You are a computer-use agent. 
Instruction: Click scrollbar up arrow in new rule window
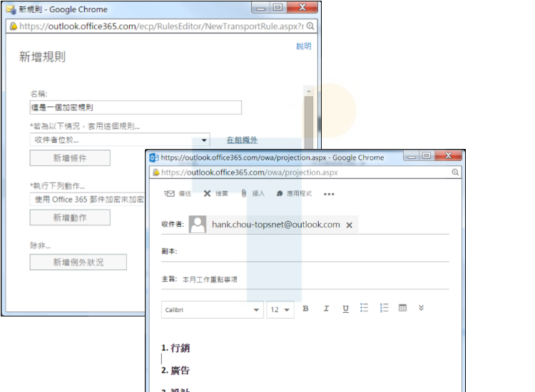309,91
